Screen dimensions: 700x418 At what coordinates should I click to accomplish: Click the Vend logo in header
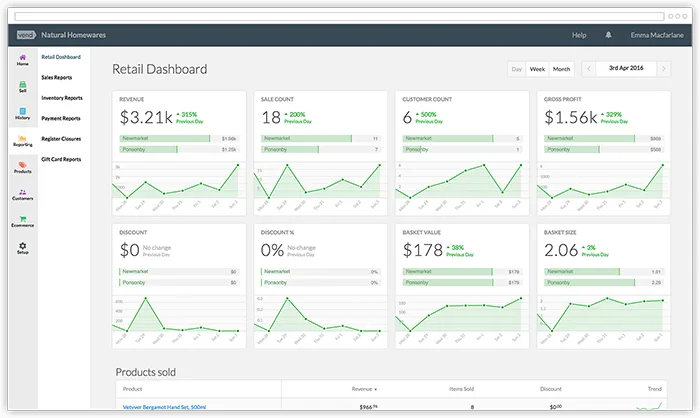tap(26, 35)
